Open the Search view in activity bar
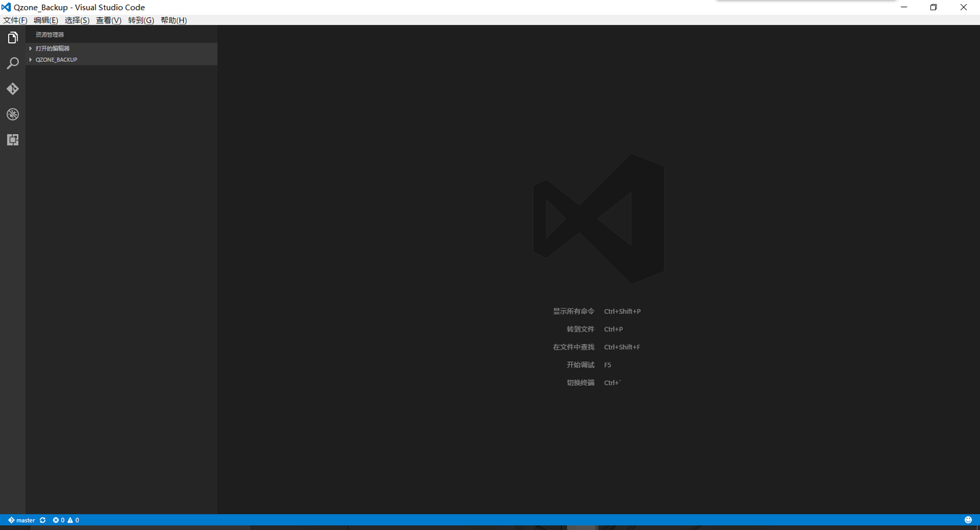This screenshot has height=530, width=980. [12, 63]
